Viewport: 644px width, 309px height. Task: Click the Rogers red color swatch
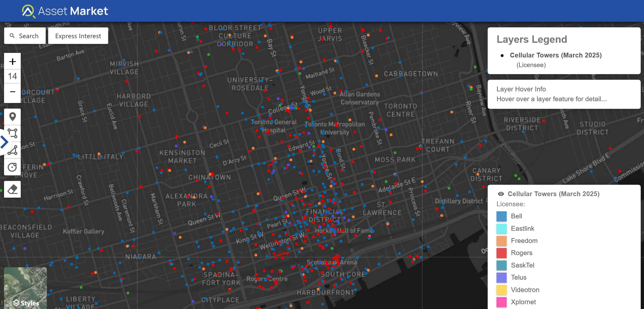[x=502, y=253]
